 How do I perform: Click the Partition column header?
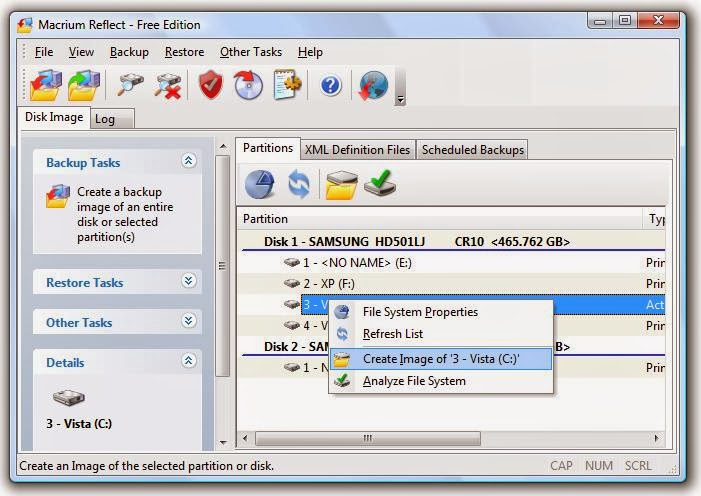tap(439, 219)
